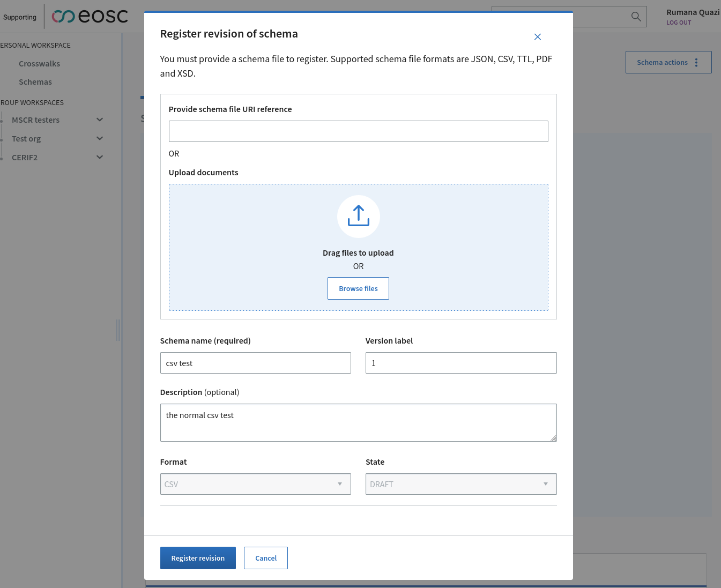The width and height of the screenshot is (721, 588).
Task: Click the Schema name input field
Action: point(255,363)
